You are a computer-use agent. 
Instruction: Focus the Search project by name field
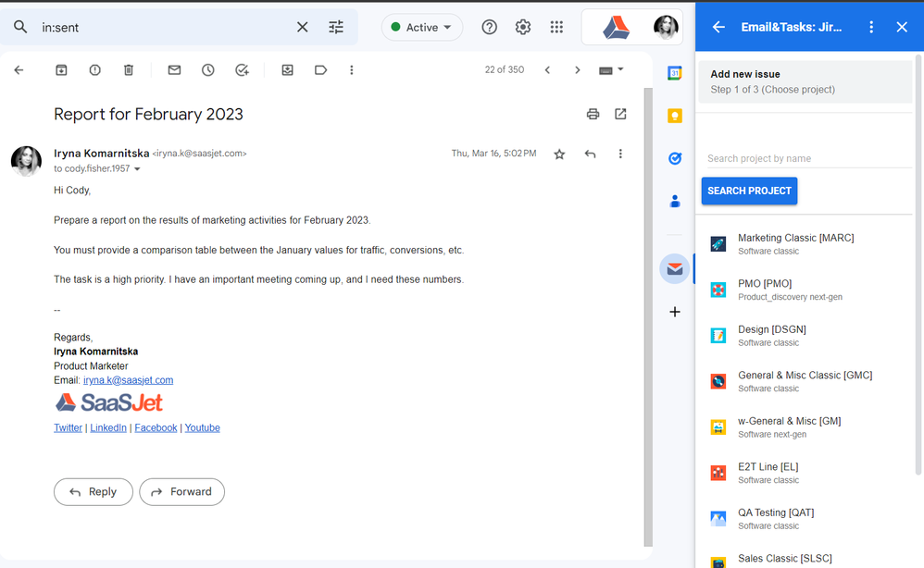pyautogui.click(x=809, y=158)
